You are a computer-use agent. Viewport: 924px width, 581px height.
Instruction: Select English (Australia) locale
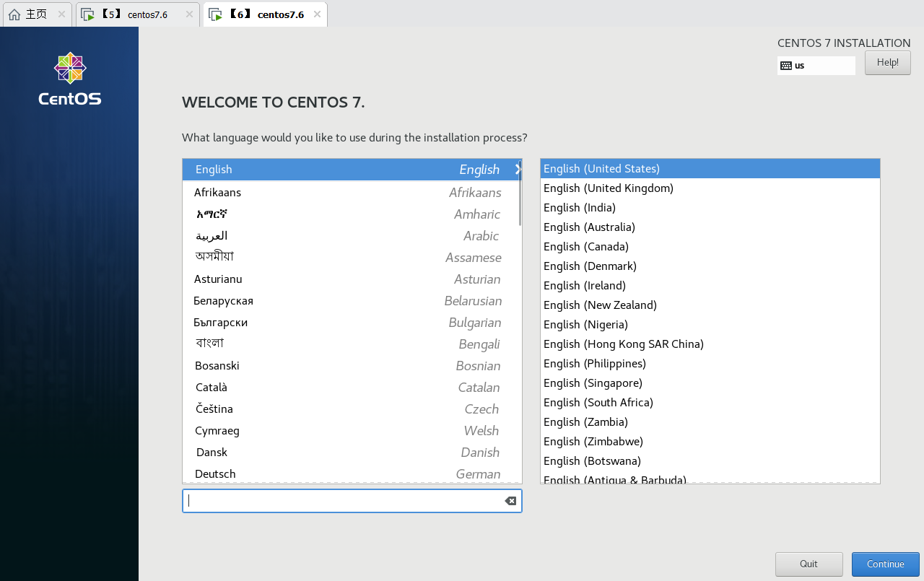click(x=710, y=227)
